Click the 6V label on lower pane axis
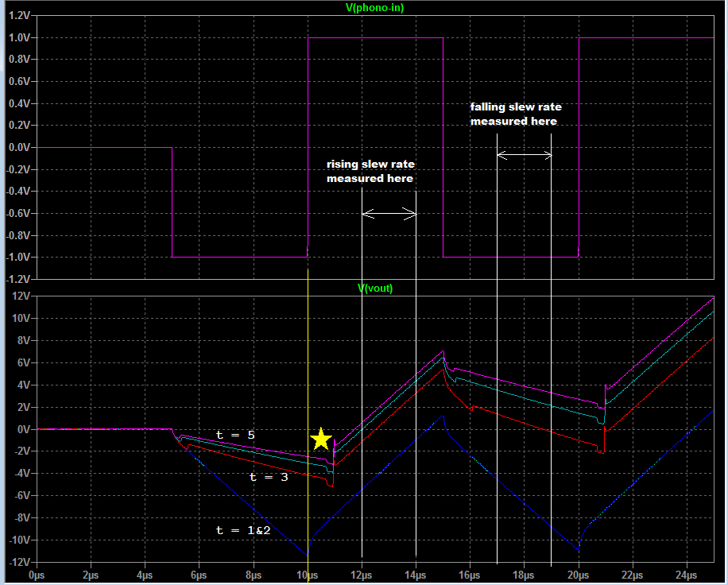Image resolution: width=728 pixels, height=585 pixels. pyautogui.click(x=24, y=362)
